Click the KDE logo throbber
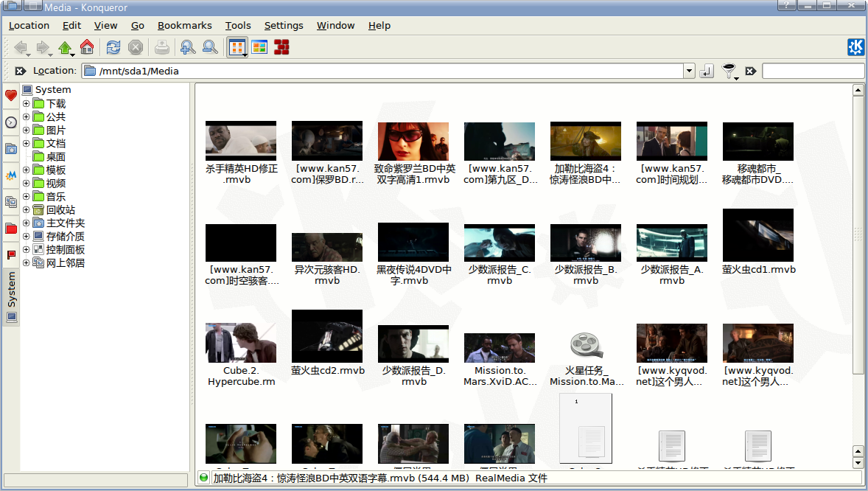Screen dimensions: 868x491 pos(855,47)
